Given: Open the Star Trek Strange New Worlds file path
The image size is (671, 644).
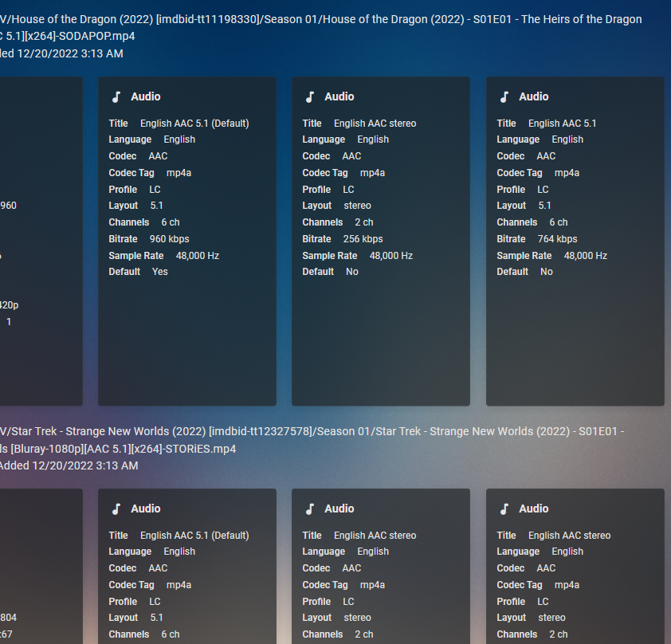Looking at the screenshot, I should (x=319, y=431).
